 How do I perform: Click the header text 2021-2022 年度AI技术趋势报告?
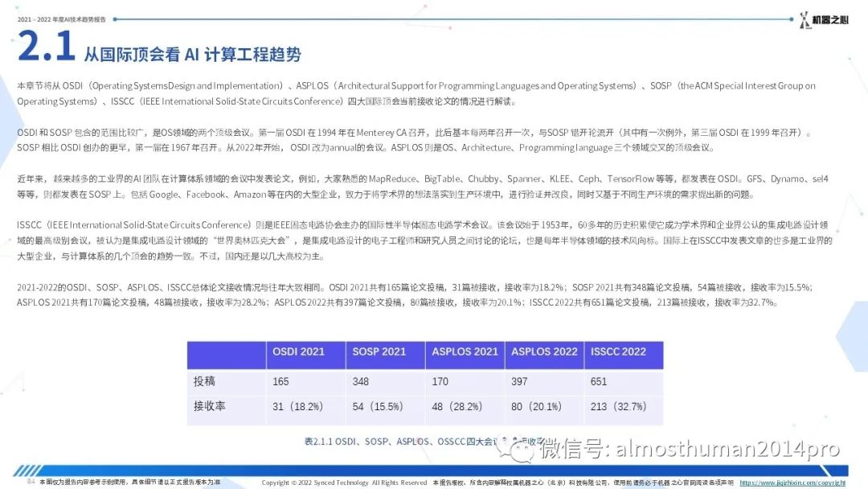pos(61,19)
